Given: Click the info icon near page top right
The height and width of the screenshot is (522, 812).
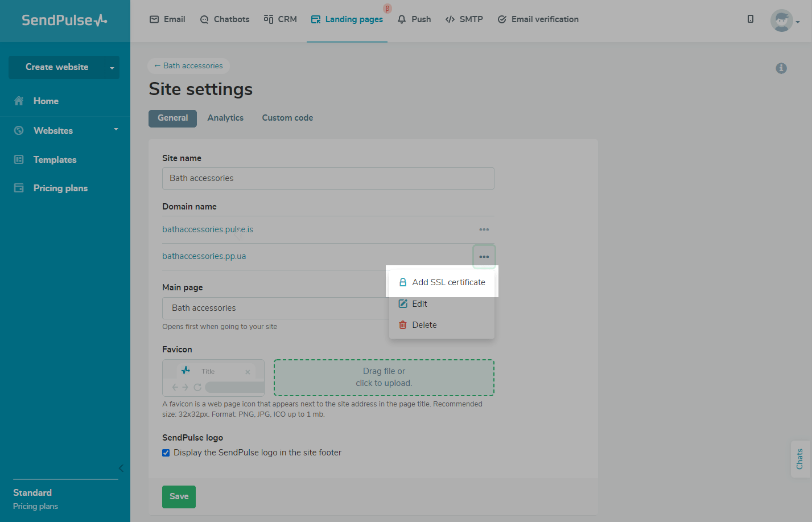Looking at the screenshot, I should [781, 68].
